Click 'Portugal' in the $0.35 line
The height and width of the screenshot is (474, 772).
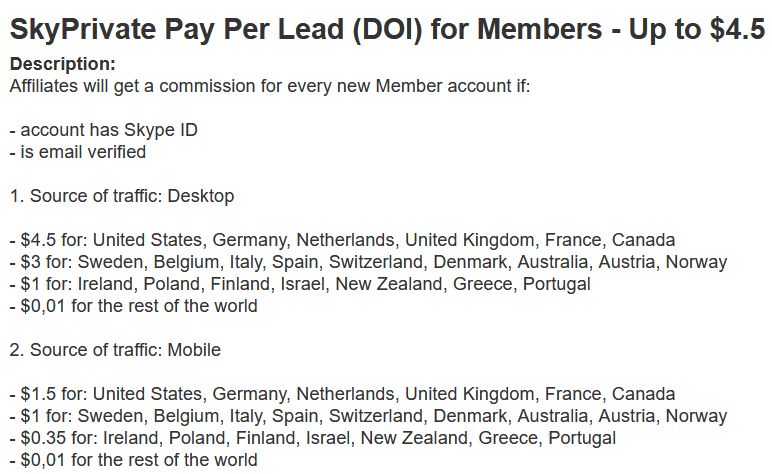(x=582, y=438)
